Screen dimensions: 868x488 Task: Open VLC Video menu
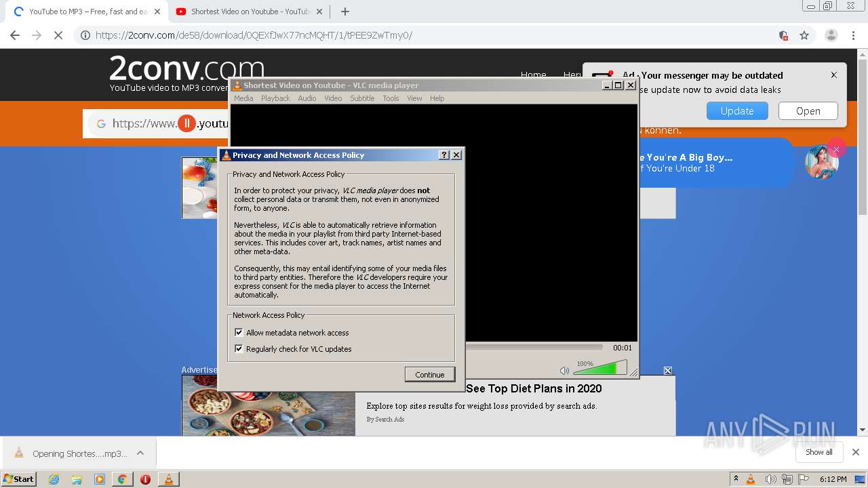click(333, 98)
